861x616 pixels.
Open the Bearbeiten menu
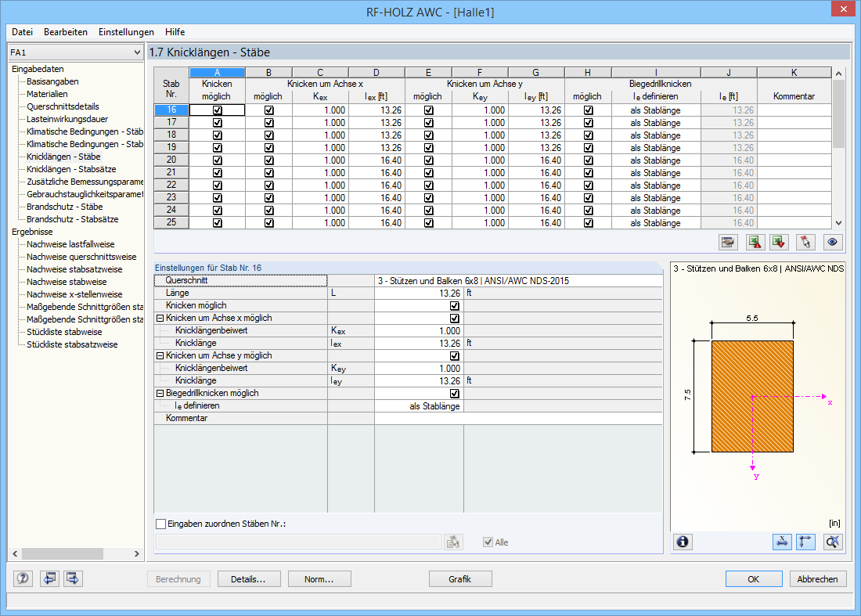click(x=65, y=32)
